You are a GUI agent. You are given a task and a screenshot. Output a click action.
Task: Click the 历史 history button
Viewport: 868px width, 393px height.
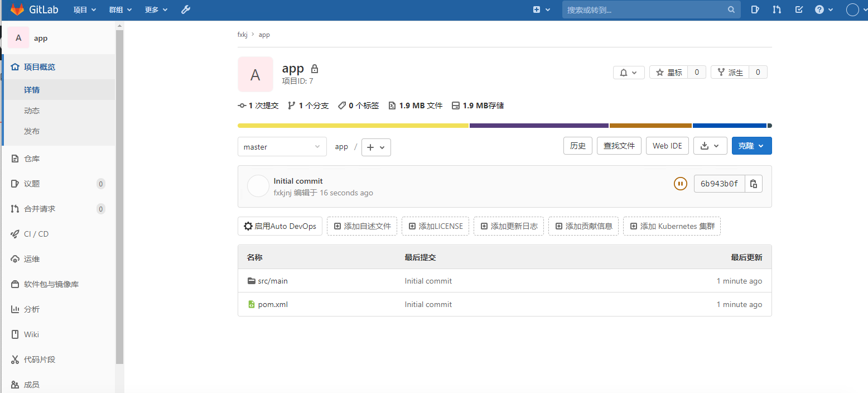pyautogui.click(x=578, y=146)
